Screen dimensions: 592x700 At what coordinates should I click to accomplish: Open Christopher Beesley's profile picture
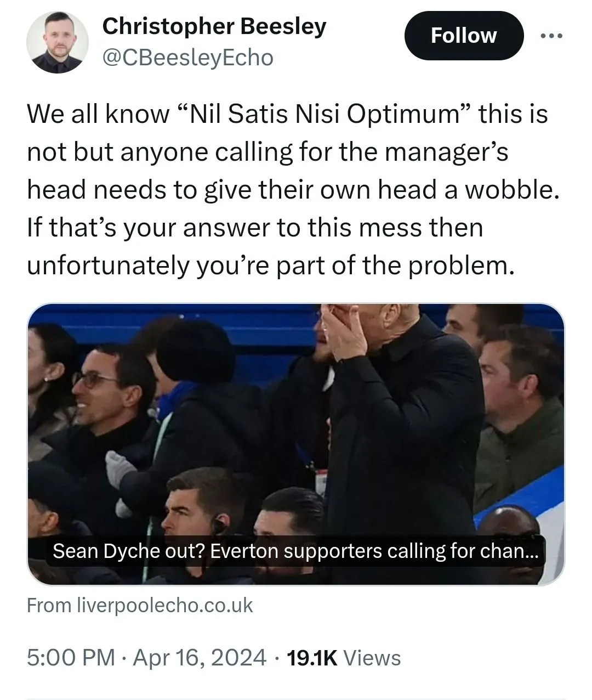57,42
